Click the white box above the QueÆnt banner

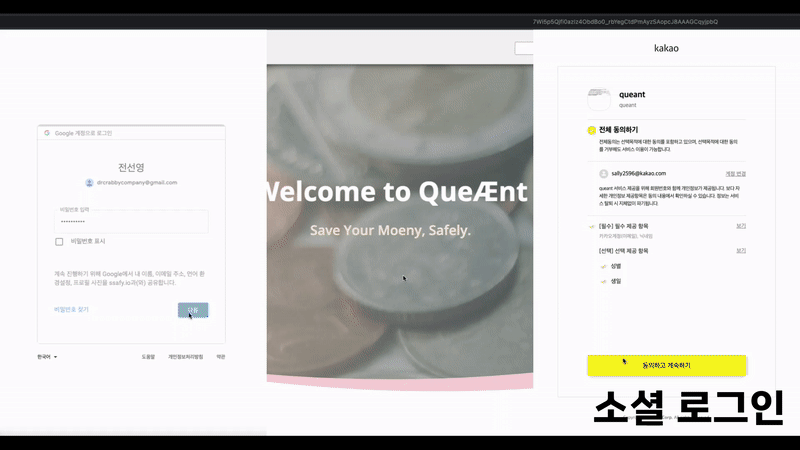coord(523,48)
